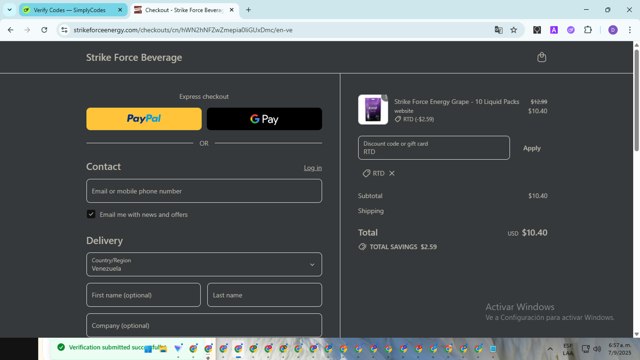Click the 'Contact' section heading
This screenshot has height=360, width=640.
tap(103, 167)
